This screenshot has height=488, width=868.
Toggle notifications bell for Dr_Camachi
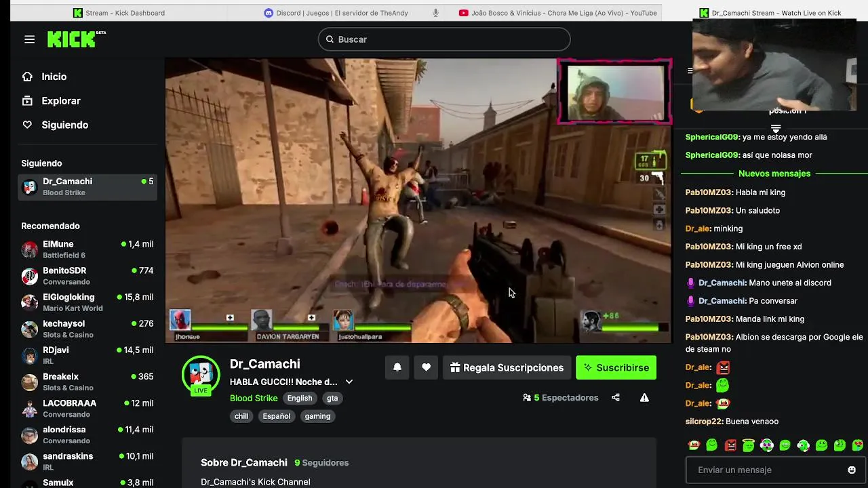click(x=397, y=367)
